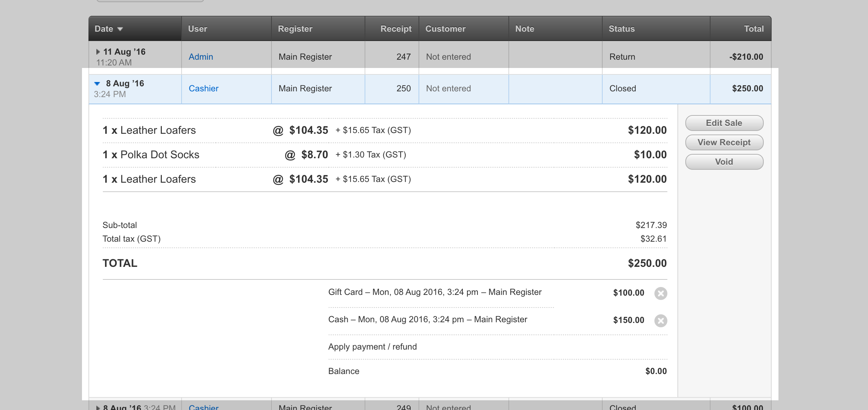Remove the $100.00 Gift Card payment
The height and width of the screenshot is (410, 868).
pyautogui.click(x=661, y=293)
